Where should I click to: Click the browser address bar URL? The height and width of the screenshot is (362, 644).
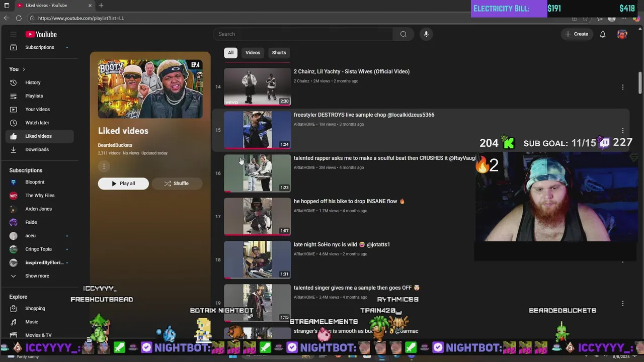pos(81,18)
